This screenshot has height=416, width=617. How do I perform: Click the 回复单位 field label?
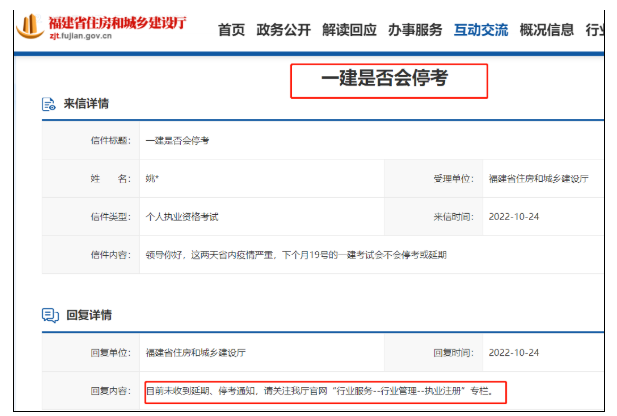[x=111, y=353]
